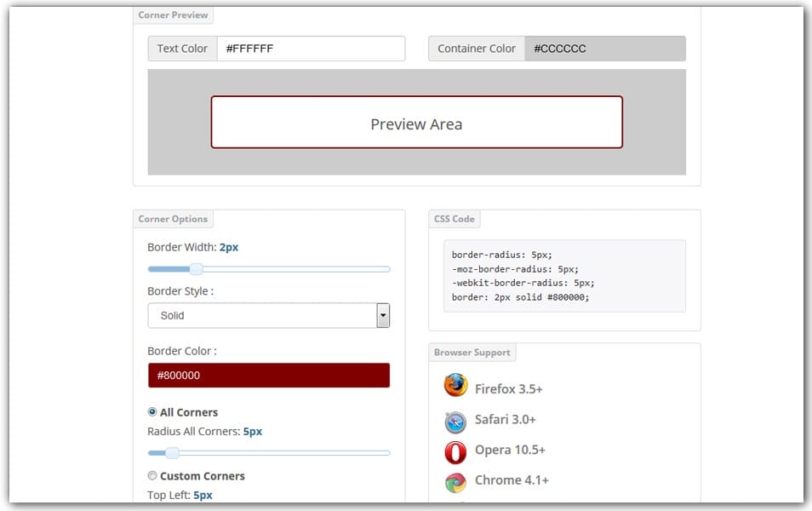Open the Border Style dropdown
This screenshot has height=511, width=812.
point(262,315)
